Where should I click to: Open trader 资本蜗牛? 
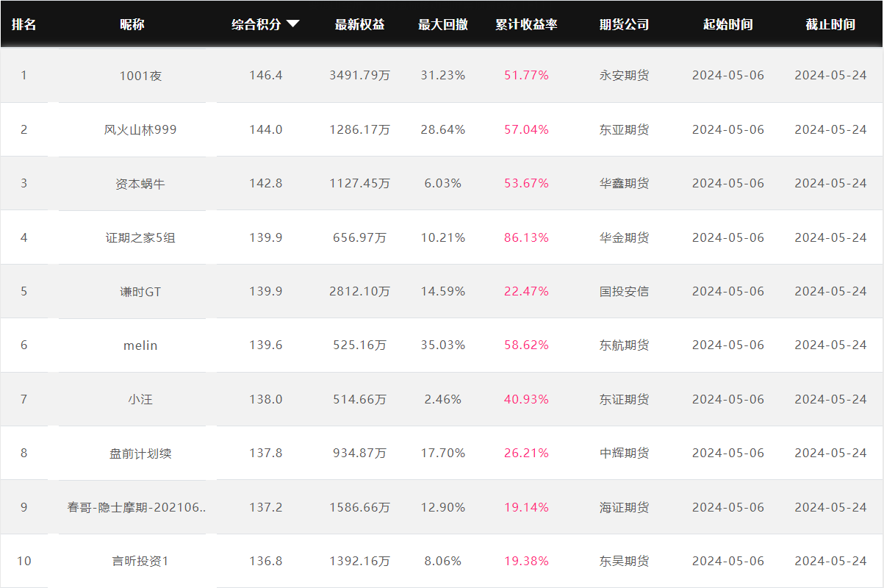[x=140, y=184]
